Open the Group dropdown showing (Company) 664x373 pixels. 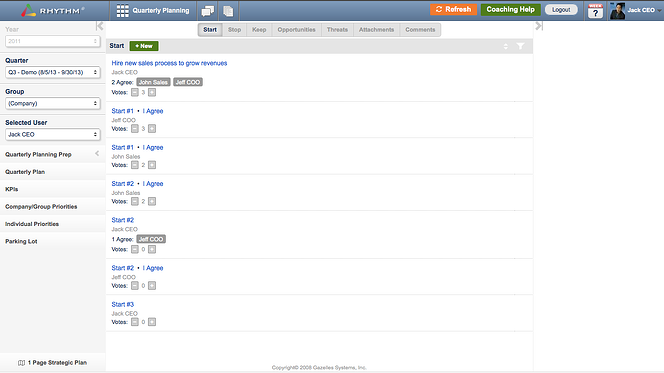click(53, 103)
